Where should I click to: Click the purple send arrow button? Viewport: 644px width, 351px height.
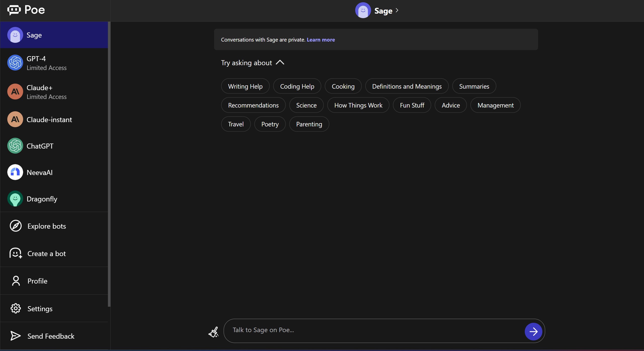click(x=533, y=331)
